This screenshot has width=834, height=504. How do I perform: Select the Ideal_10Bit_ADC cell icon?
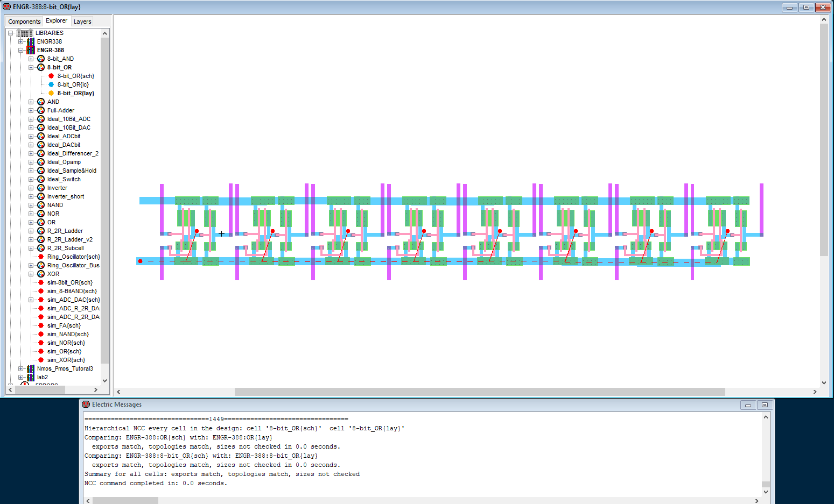coord(41,119)
